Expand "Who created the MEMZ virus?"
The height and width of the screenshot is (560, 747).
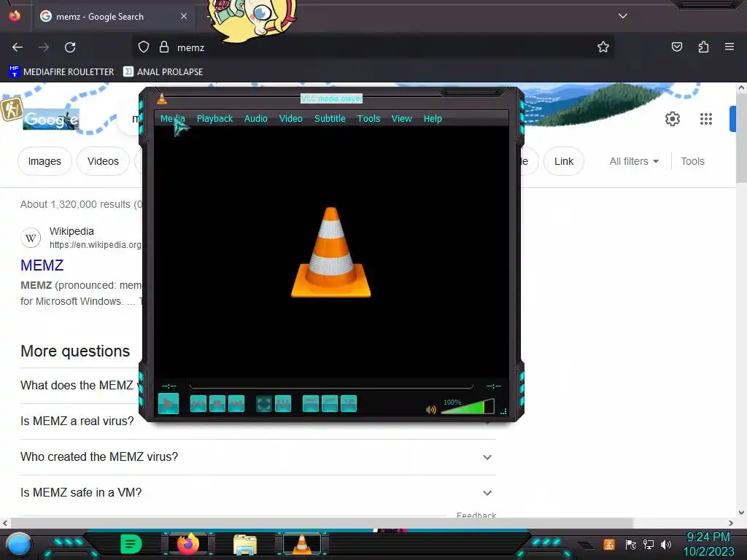click(x=258, y=457)
